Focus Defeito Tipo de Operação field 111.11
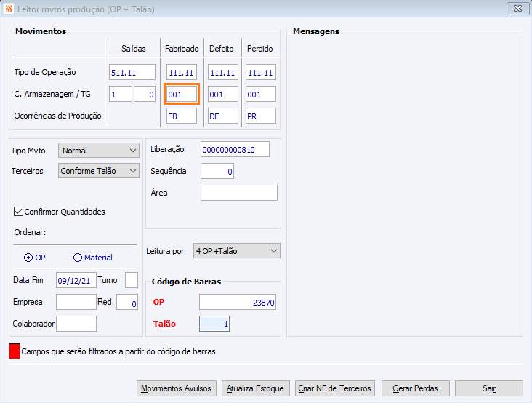This screenshot has height=403, width=532. pyautogui.click(x=223, y=72)
